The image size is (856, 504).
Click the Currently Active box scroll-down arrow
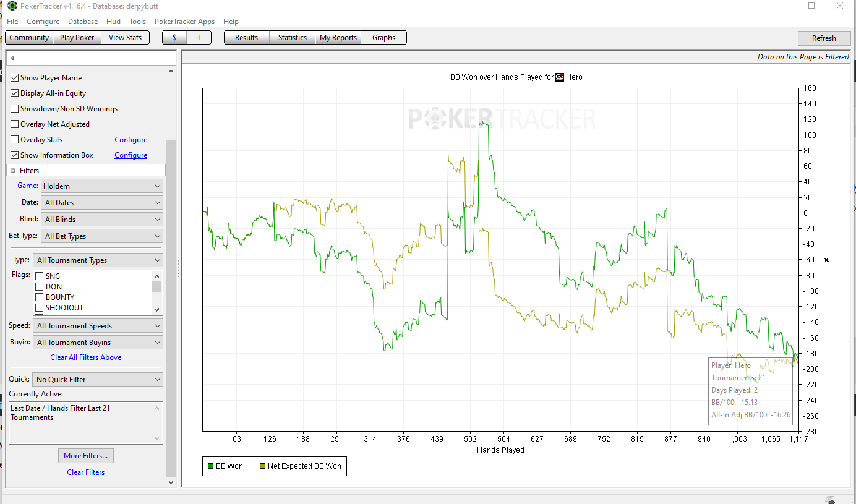[x=157, y=438]
